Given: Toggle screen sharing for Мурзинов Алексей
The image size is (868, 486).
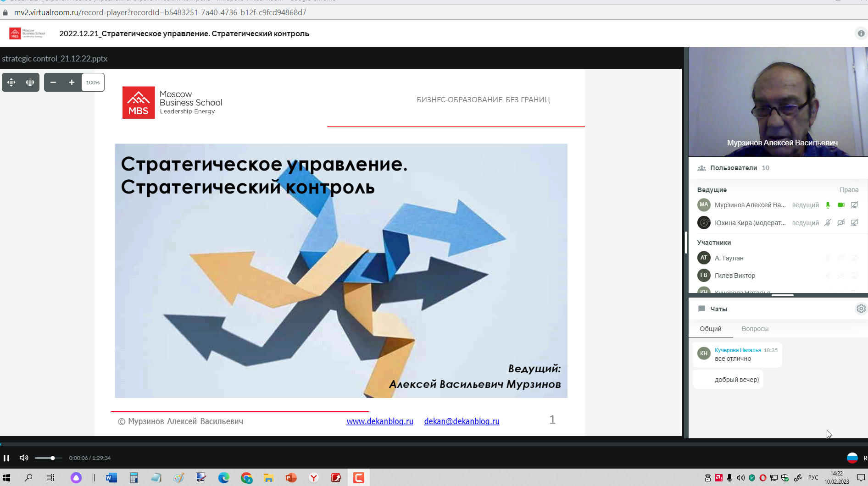Looking at the screenshot, I should tap(854, 205).
